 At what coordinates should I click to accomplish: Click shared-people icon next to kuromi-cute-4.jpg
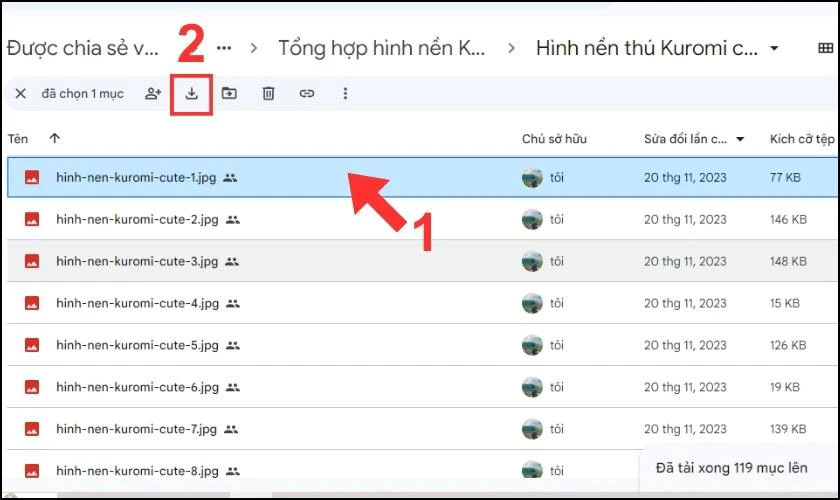pyautogui.click(x=232, y=303)
